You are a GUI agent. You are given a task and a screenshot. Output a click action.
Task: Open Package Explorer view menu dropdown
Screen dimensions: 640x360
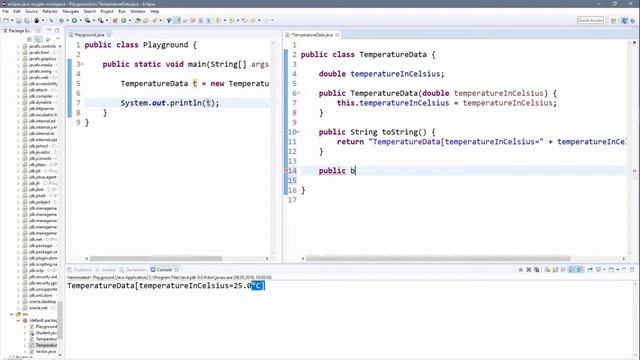[58, 39]
